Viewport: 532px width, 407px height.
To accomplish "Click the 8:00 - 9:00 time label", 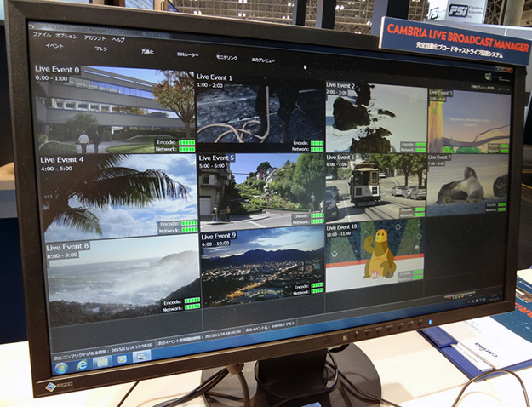I will (62, 255).
